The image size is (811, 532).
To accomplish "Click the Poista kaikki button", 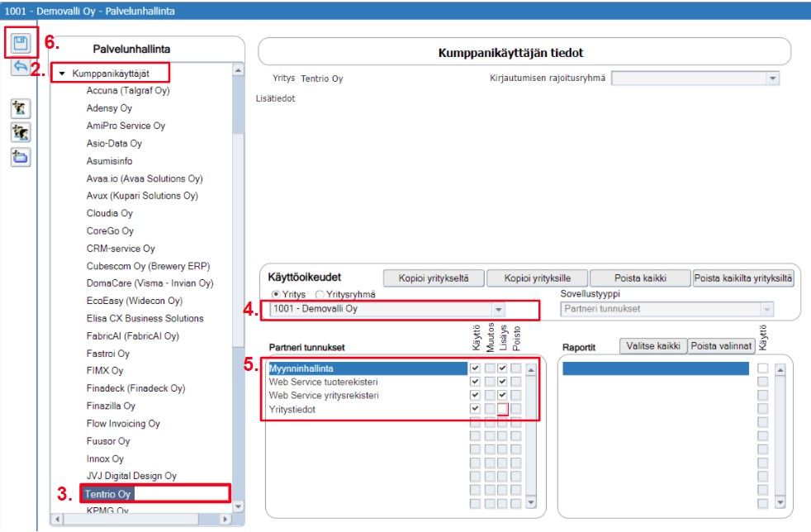I will (x=640, y=278).
